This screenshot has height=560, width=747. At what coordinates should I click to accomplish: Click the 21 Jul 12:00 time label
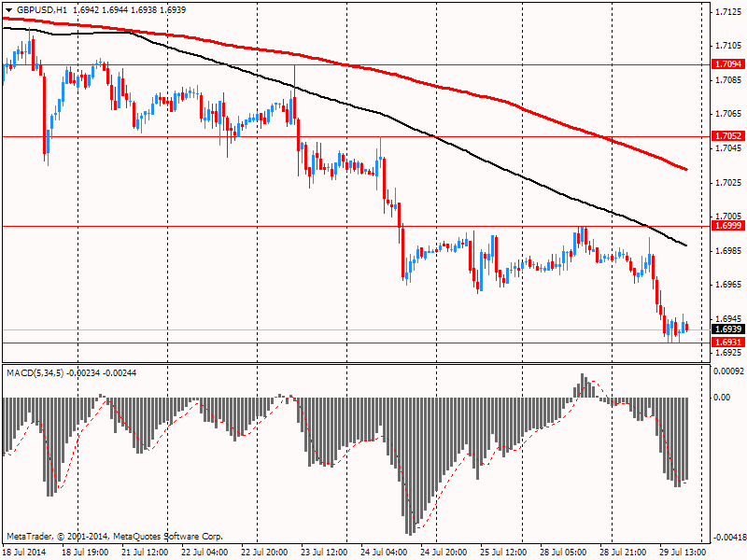(145, 553)
